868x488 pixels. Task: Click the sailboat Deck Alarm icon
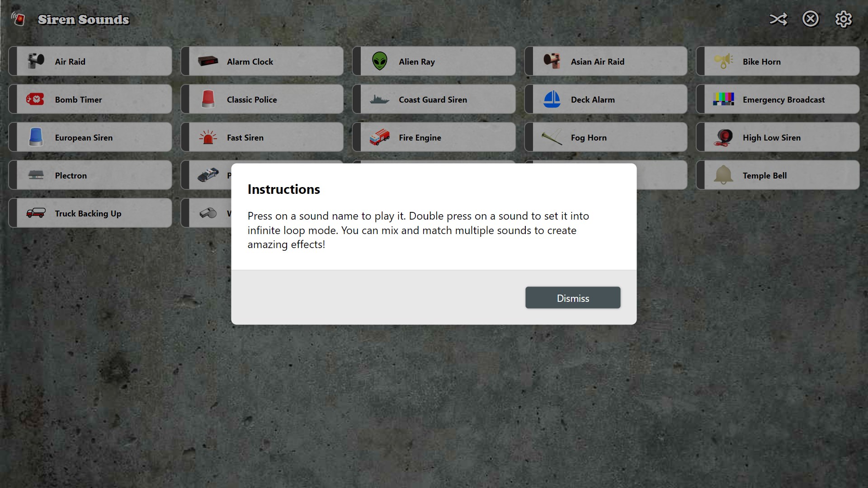(552, 99)
